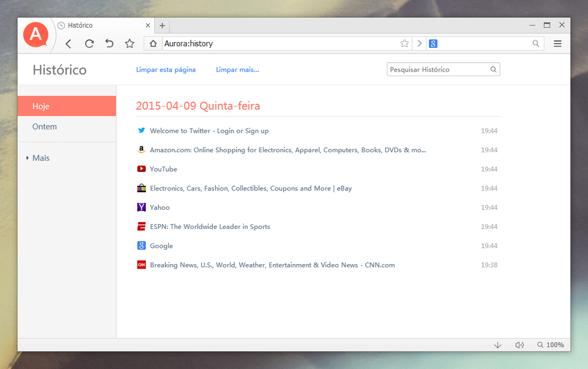Close the Histórico tab
Viewport: 588px width, 369px height.
coord(148,25)
